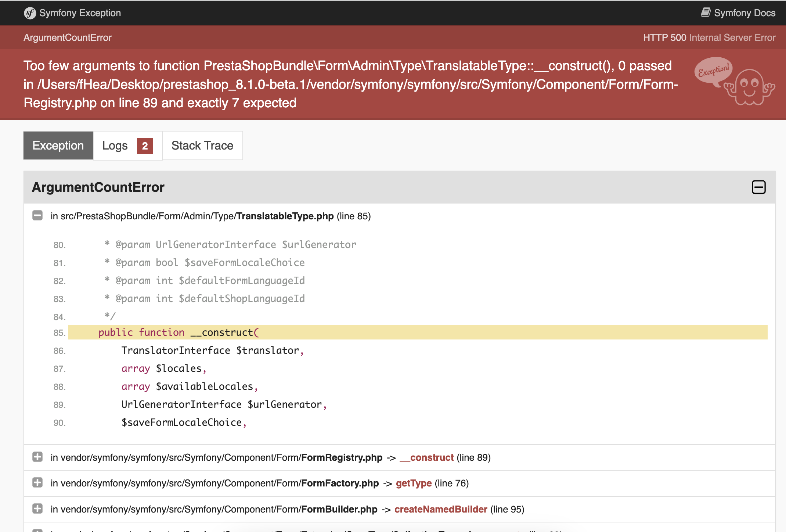Click the minus icon beside TranslatableType.php frame

[x=38, y=215]
